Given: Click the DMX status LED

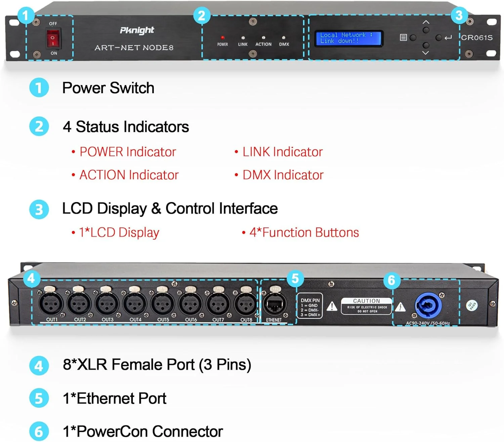Looking at the screenshot, I should click(284, 38).
